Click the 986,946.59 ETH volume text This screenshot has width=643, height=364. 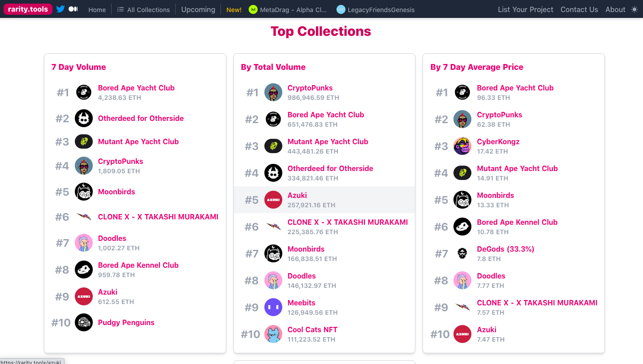[313, 98]
